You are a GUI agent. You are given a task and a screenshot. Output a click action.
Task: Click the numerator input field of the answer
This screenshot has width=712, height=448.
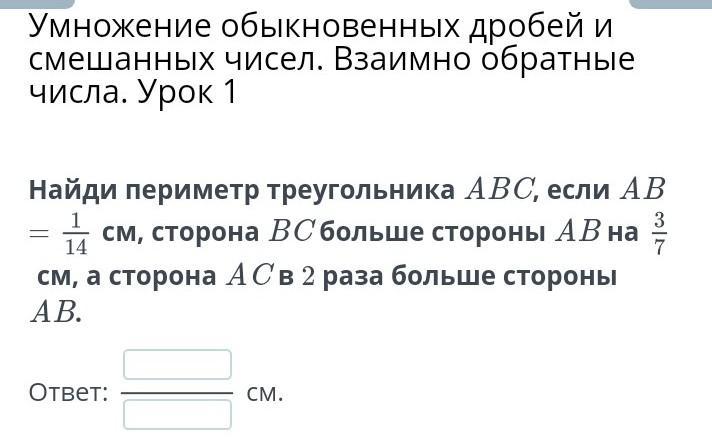(177, 365)
